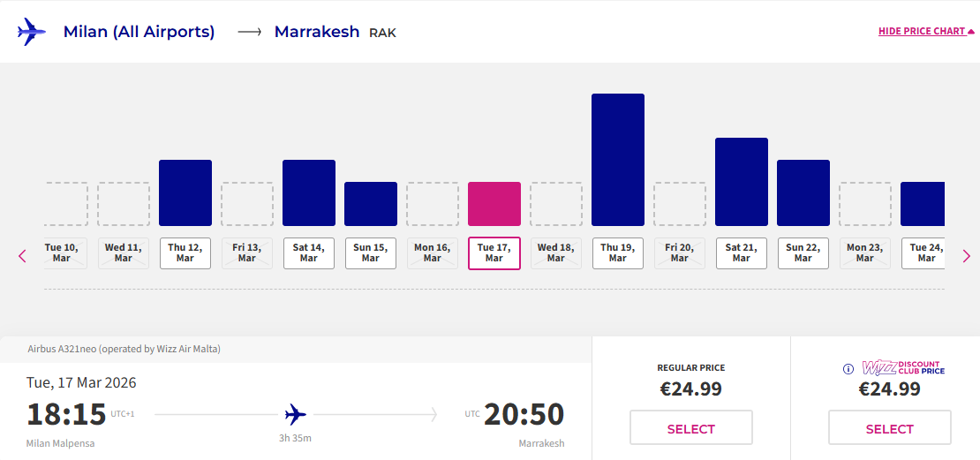Show earlier dates with left arrow
The height and width of the screenshot is (460, 980).
(x=23, y=256)
